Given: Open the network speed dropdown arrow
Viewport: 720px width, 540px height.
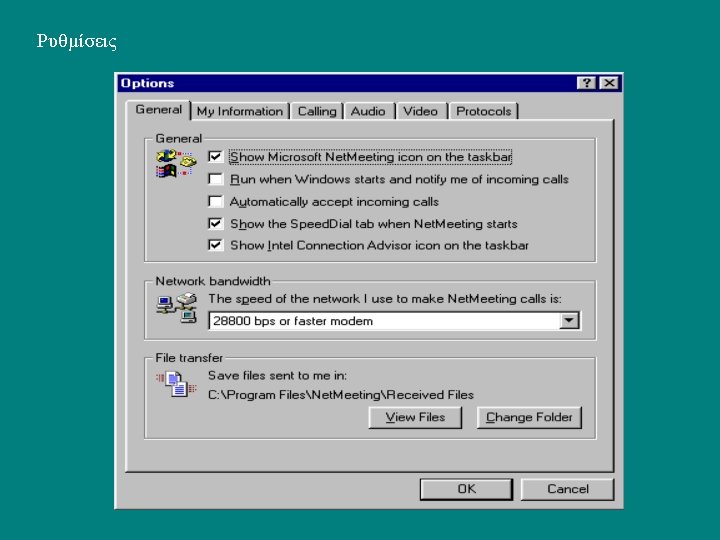Looking at the screenshot, I should tap(569, 321).
